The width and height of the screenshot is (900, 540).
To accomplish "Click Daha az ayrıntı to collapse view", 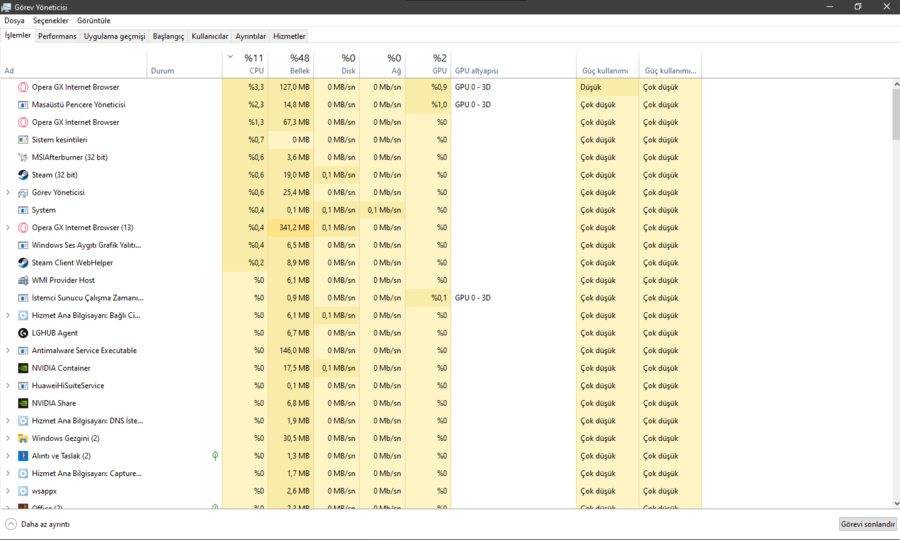I will 38,524.
